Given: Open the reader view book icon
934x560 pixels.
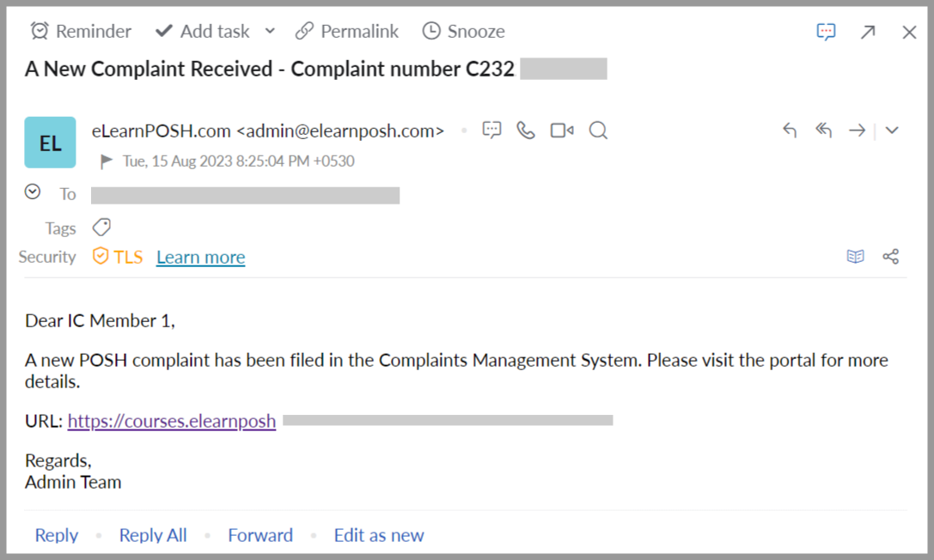Looking at the screenshot, I should 855,257.
